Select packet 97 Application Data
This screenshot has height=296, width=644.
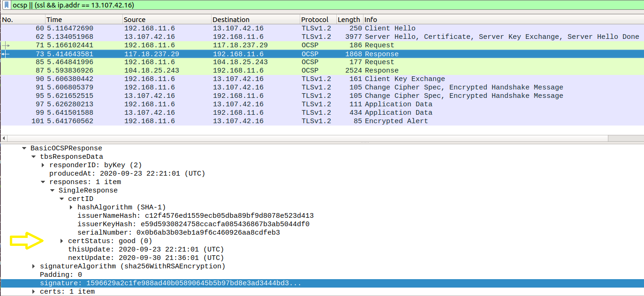click(322, 104)
